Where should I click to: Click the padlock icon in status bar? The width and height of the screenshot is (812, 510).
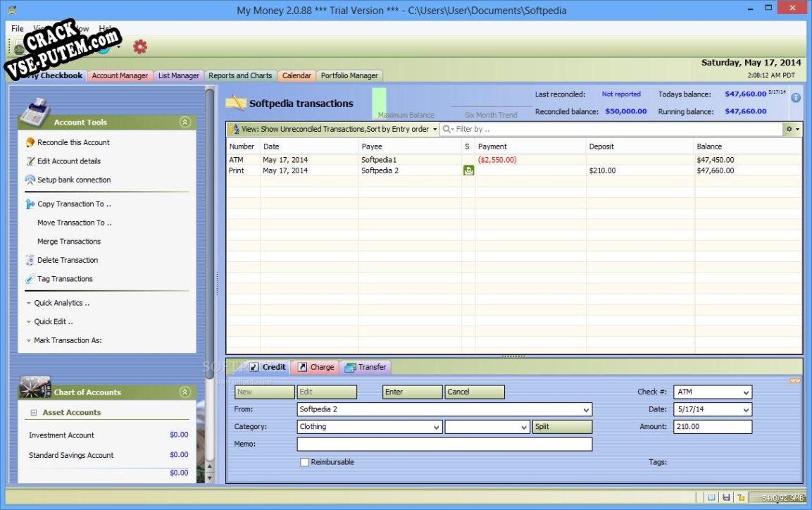tap(741, 497)
